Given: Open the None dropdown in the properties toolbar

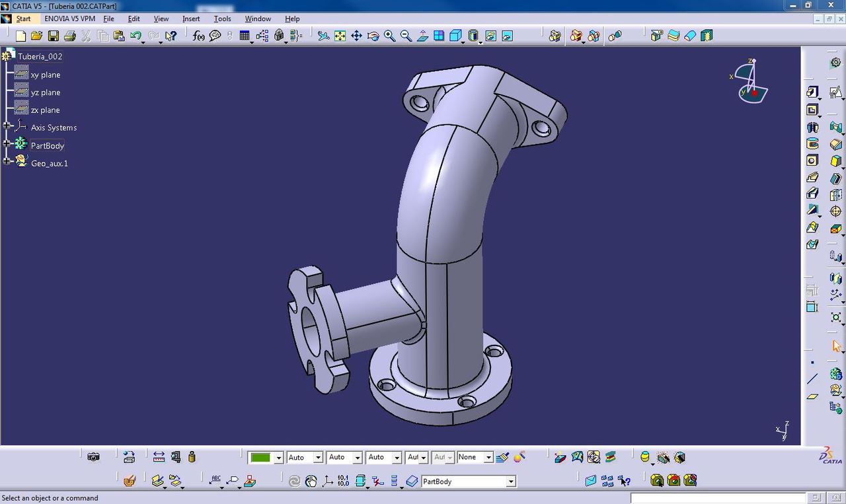Looking at the screenshot, I should coord(488,458).
